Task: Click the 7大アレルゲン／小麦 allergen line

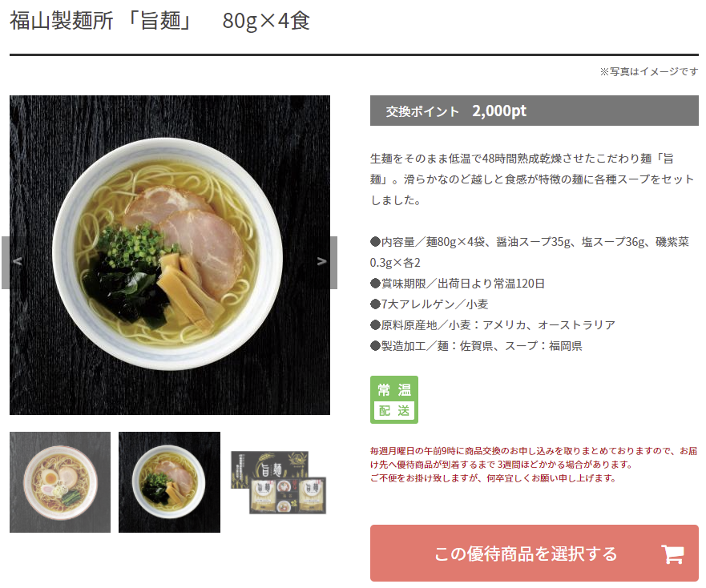Action: tap(429, 304)
